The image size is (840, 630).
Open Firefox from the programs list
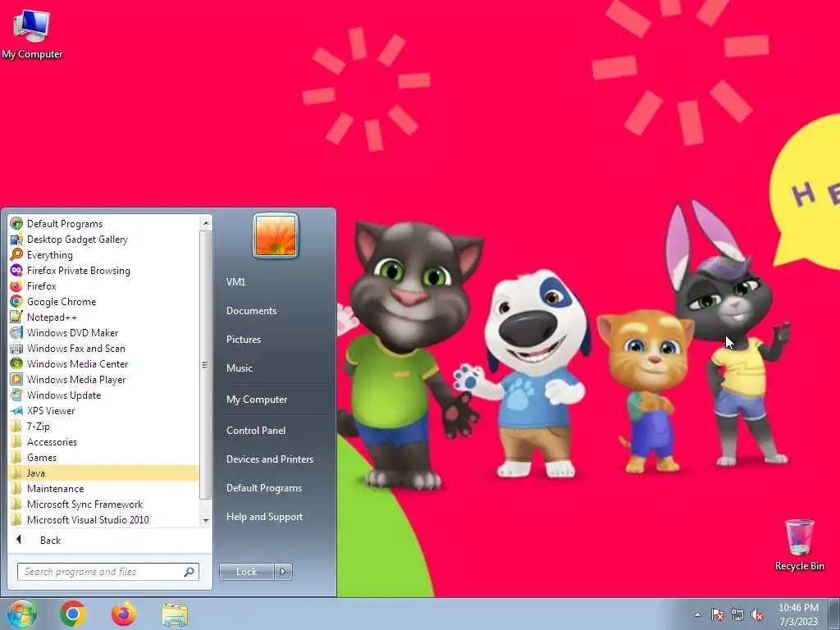click(x=16, y=285)
